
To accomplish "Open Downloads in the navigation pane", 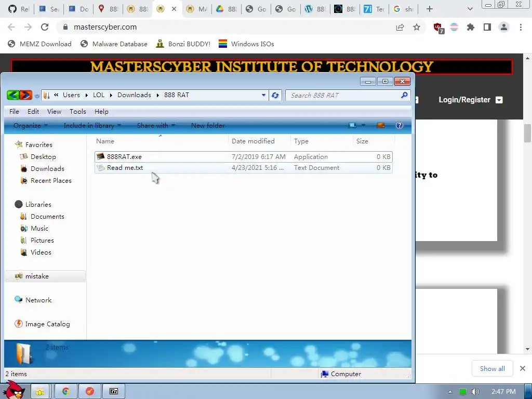I will tap(42, 169).
